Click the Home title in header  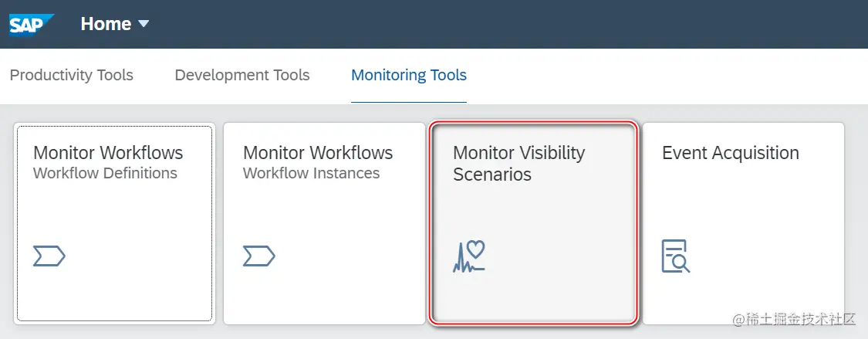point(106,24)
